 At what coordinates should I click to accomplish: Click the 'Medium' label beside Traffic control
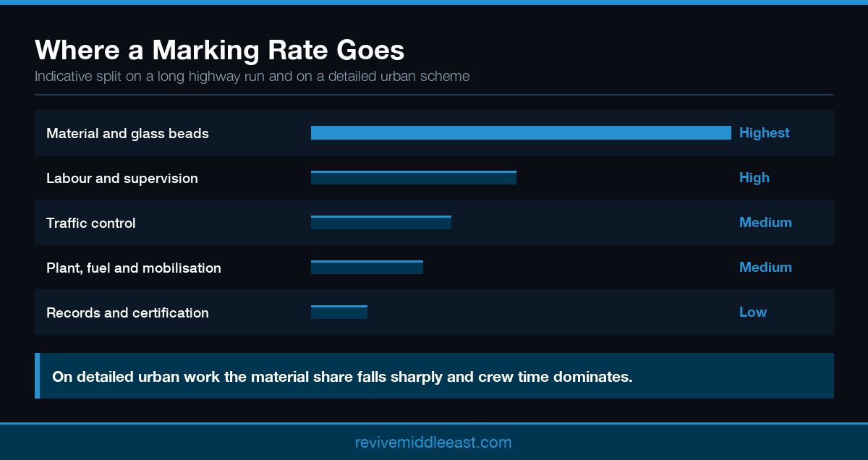[765, 223]
